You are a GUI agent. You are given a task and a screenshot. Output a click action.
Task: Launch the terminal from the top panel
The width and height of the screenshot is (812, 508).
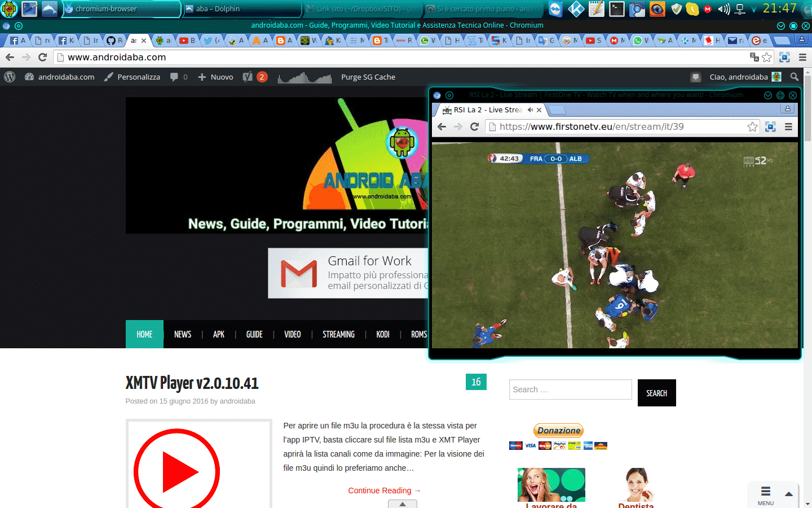click(617, 9)
